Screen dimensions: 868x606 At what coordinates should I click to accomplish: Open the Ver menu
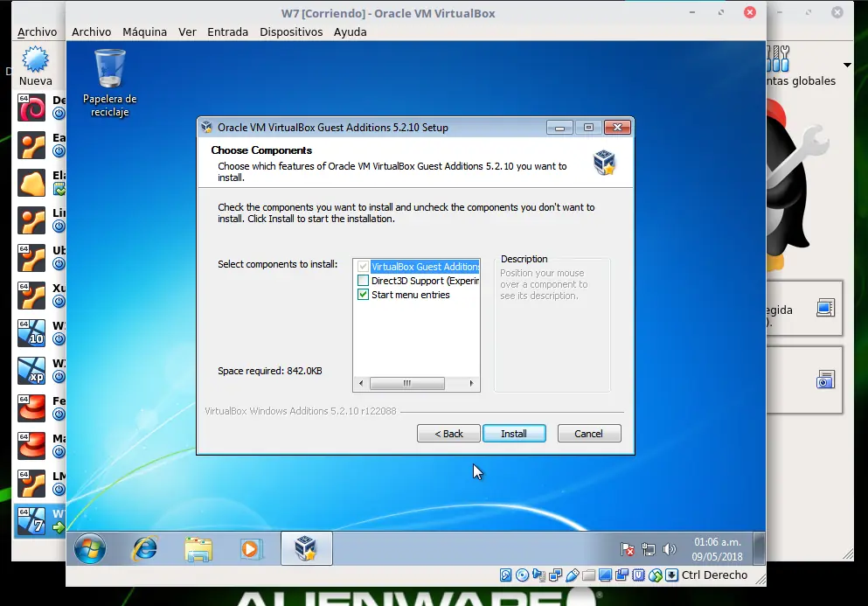click(x=187, y=32)
